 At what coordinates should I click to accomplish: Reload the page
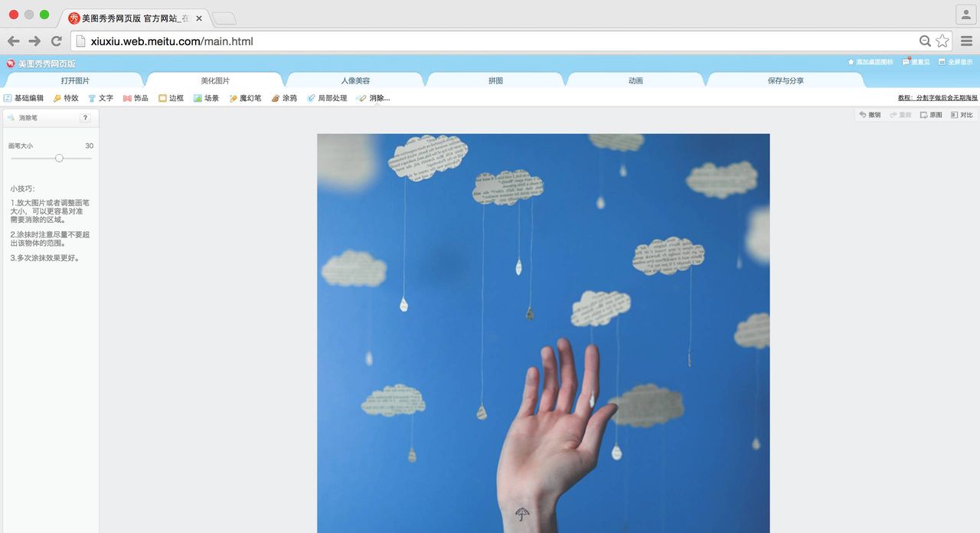coord(56,41)
